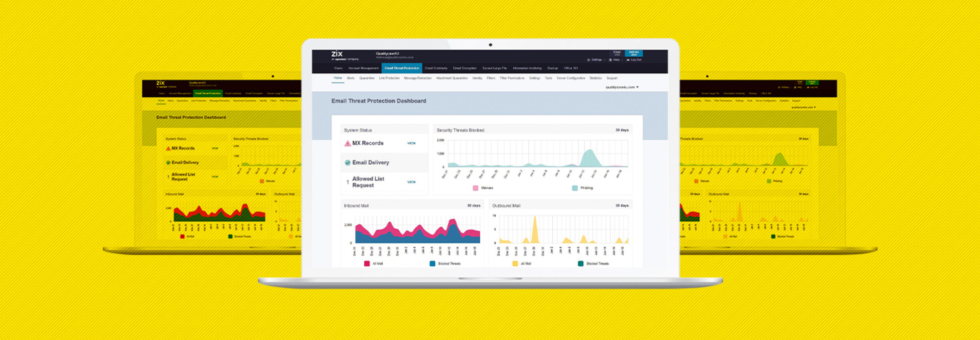Click the Allowed List Request row text
This screenshot has height=340, width=980.
click(368, 182)
